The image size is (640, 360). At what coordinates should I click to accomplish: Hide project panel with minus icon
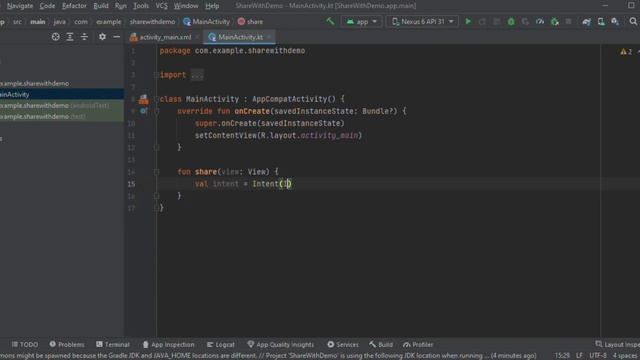pyautogui.click(x=116, y=37)
